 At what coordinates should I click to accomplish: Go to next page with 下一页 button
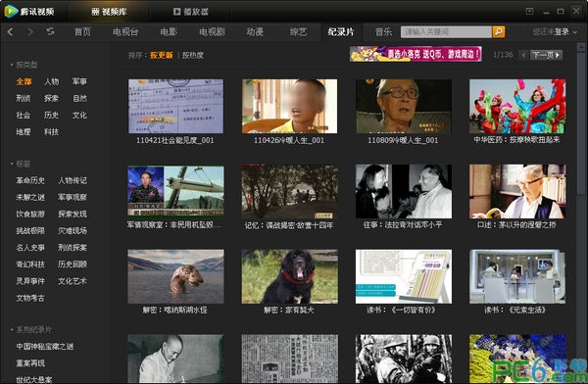point(546,55)
